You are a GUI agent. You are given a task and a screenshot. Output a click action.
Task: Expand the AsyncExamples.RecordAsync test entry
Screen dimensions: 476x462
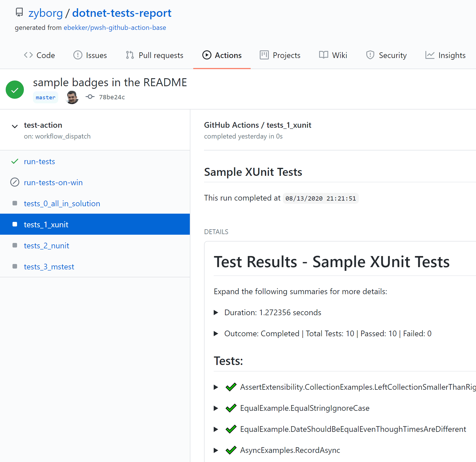coord(216,450)
